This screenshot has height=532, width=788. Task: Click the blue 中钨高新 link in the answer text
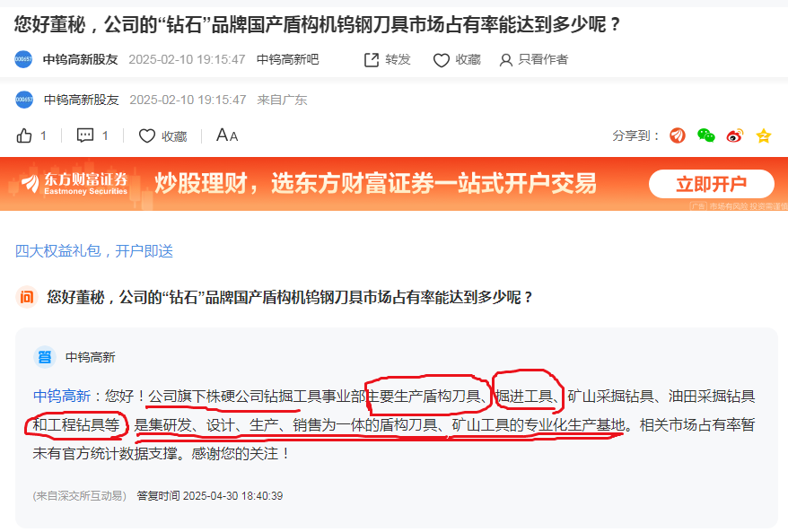point(62,397)
